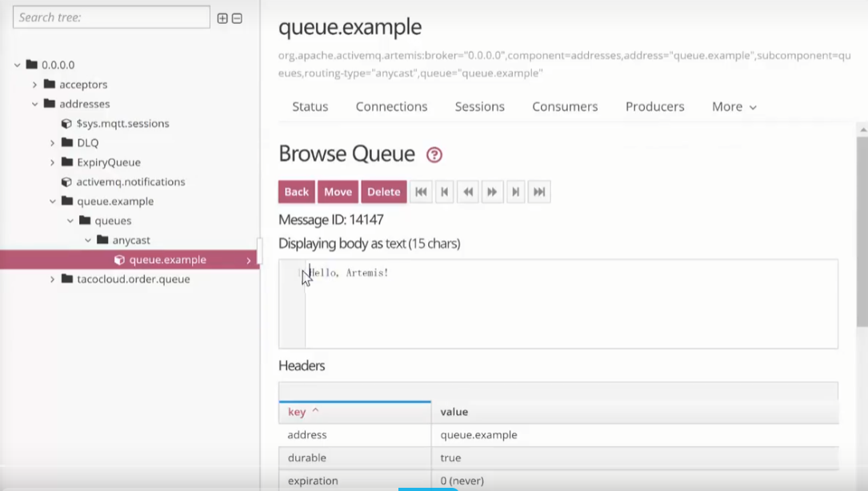
Task: Jump to the last message in queue
Action: click(539, 192)
